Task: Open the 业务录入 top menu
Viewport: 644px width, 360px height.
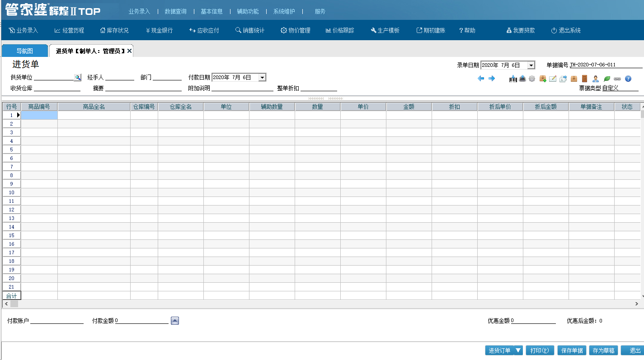Action: point(139,11)
